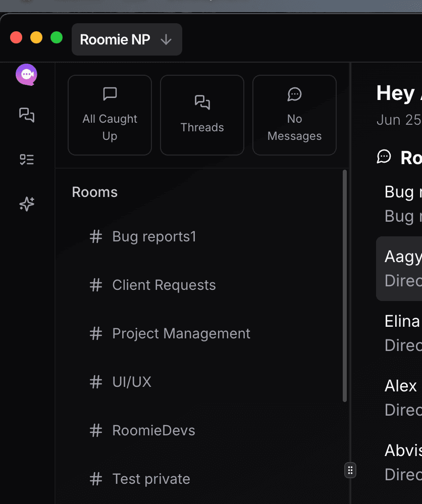Click the hash icon next to UI/UX
The image size is (422, 504).
(96, 382)
